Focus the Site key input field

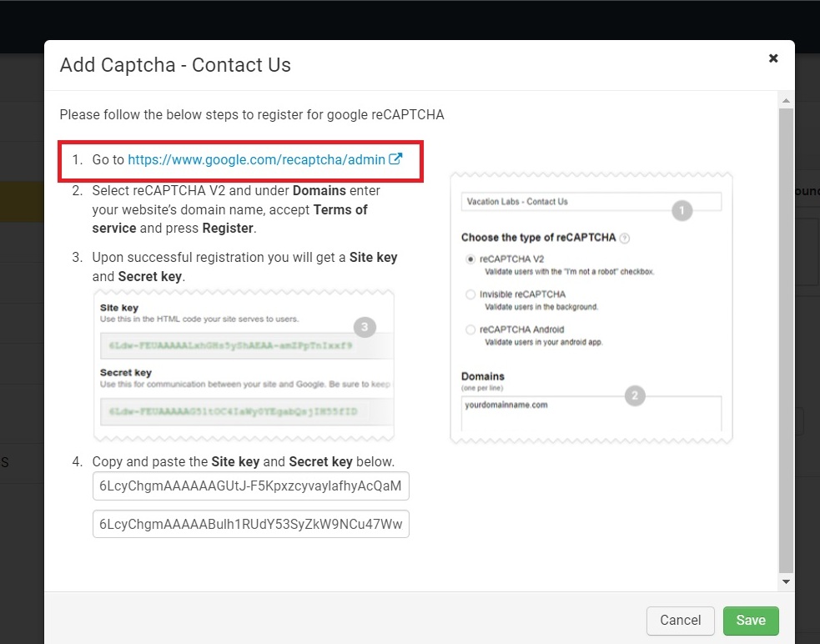(250, 486)
